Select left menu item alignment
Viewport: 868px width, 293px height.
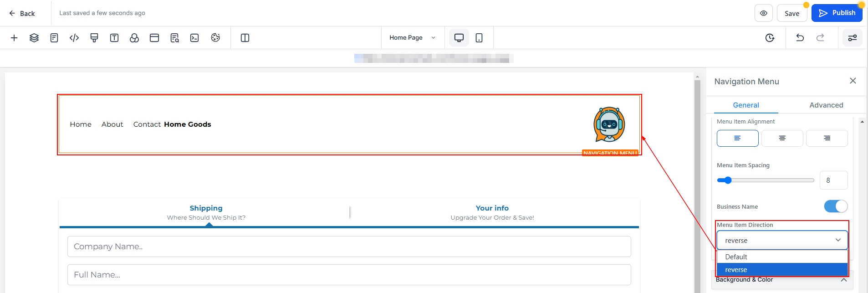coord(737,138)
